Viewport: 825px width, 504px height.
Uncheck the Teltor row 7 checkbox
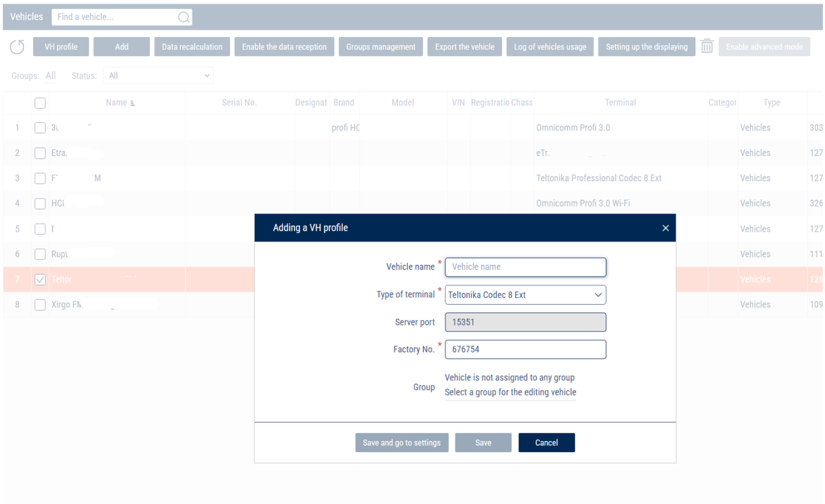[40, 279]
